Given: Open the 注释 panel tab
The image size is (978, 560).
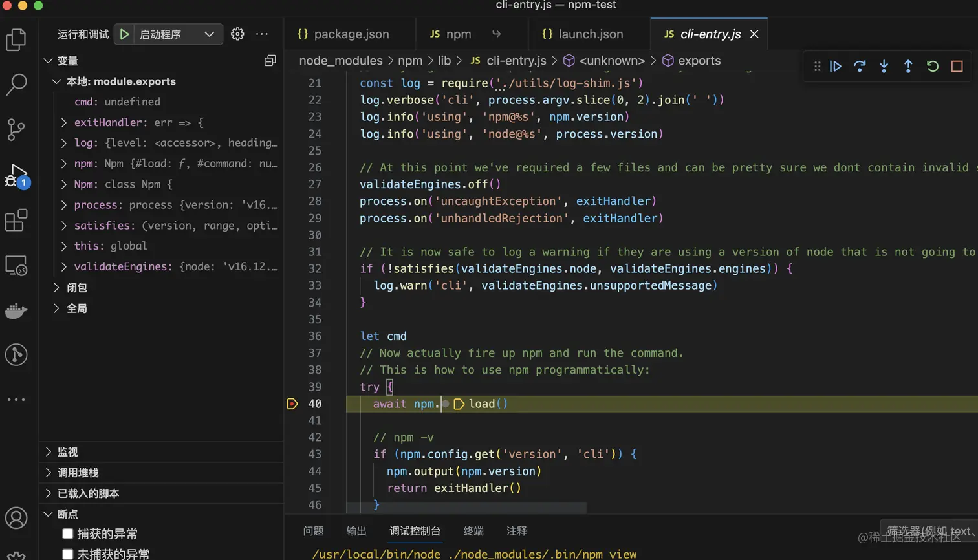Looking at the screenshot, I should click(x=517, y=531).
